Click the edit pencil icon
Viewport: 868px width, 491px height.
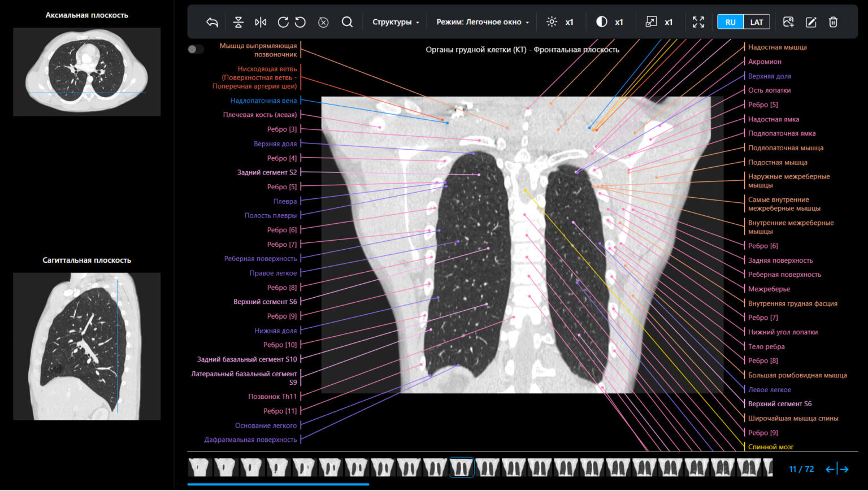click(x=811, y=22)
